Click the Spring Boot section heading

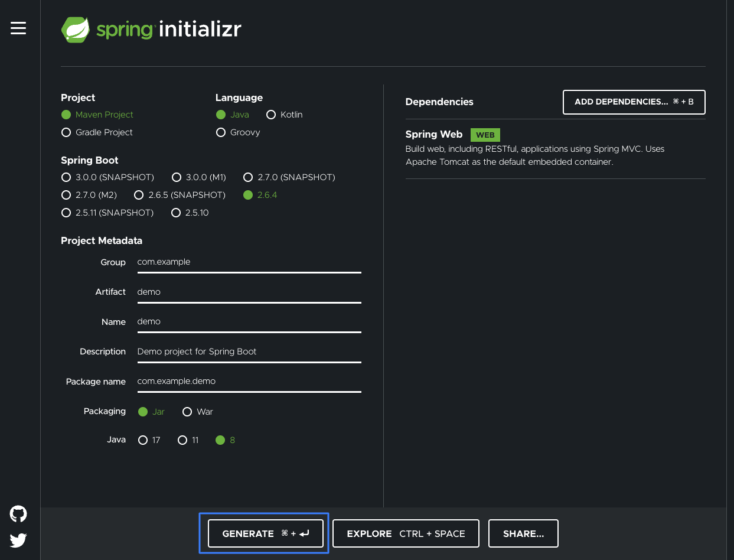point(90,160)
